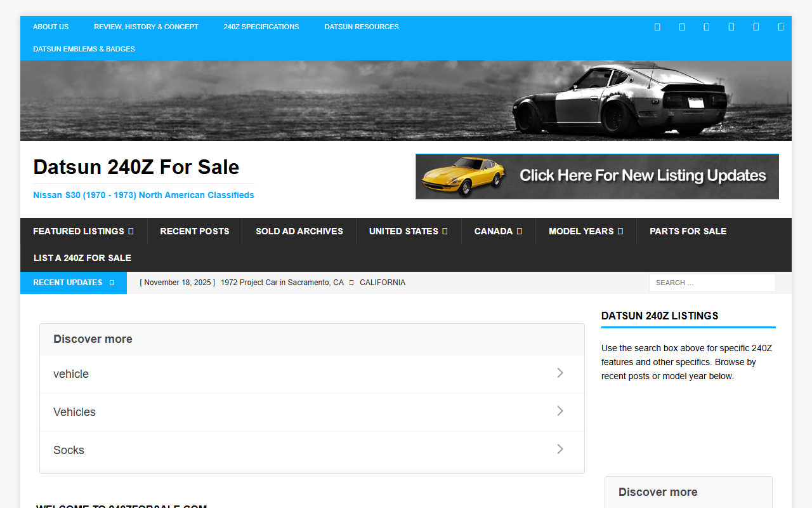Screen dimensions: 812x508
Task: Open the 'Vehicles' Discover more suggestion
Action: (x=312, y=412)
